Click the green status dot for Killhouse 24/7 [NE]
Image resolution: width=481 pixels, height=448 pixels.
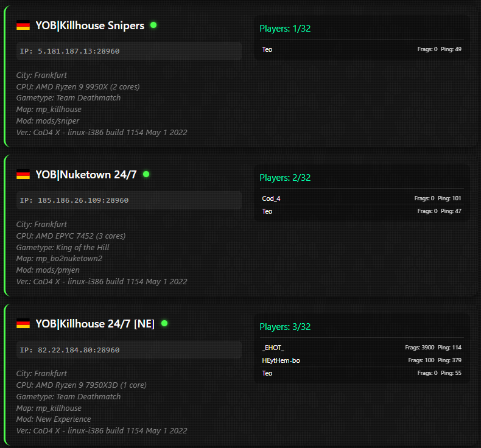(164, 323)
